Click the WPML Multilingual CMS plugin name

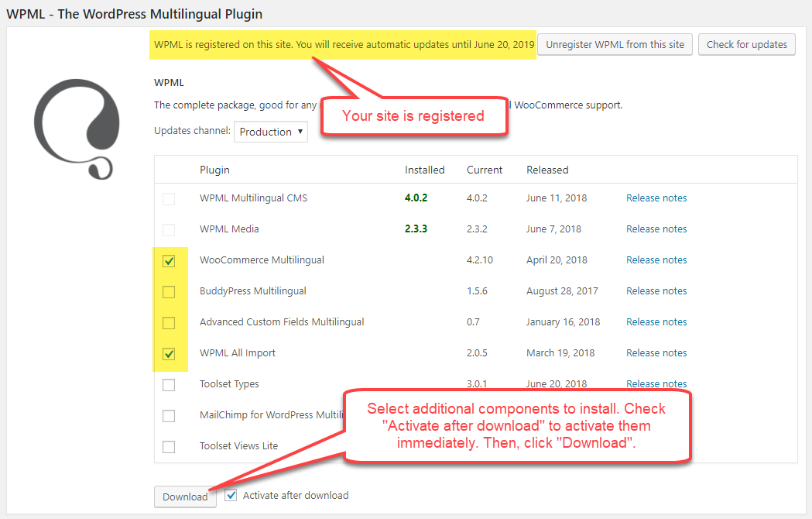[x=253, y=198]
